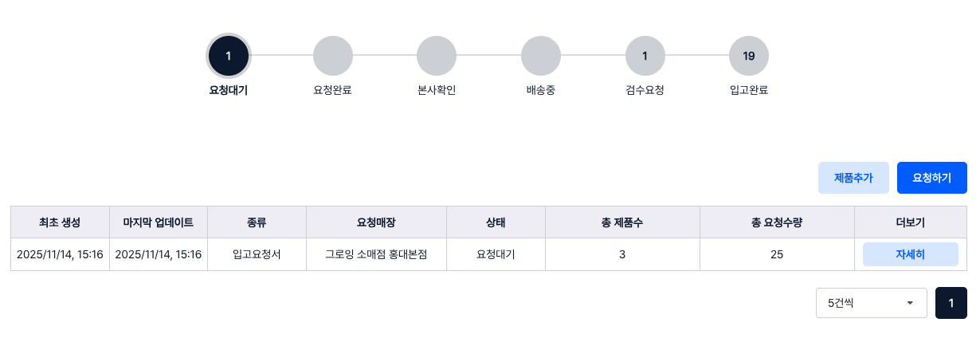Viewport: 980px width, 342px height.
Task: Expand the 5건씩 page size dropdown
Action: point(871,303)
